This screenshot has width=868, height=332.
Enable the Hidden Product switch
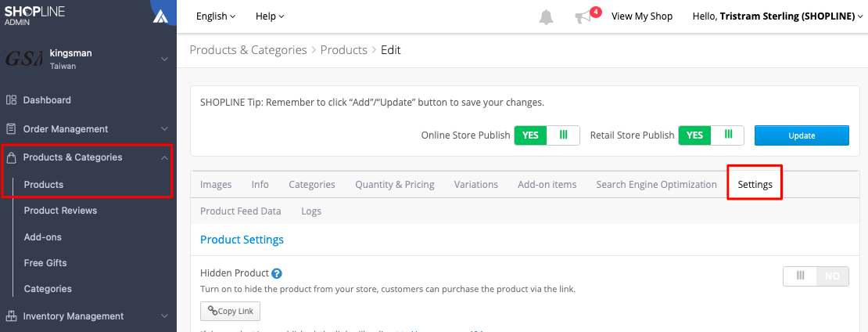click(x=816, y=276)
